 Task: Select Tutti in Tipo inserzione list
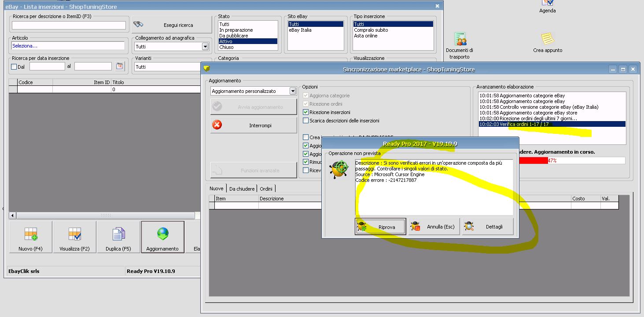394,24
